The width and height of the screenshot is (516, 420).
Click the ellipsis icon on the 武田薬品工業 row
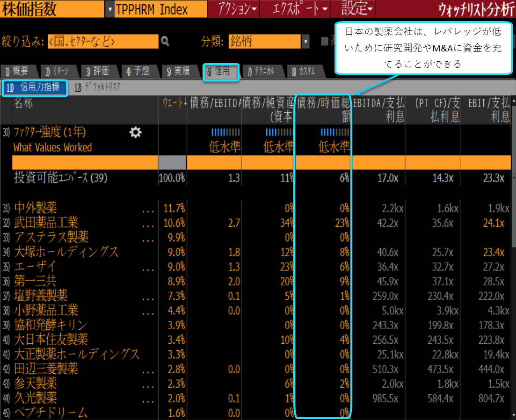point(148,226)
